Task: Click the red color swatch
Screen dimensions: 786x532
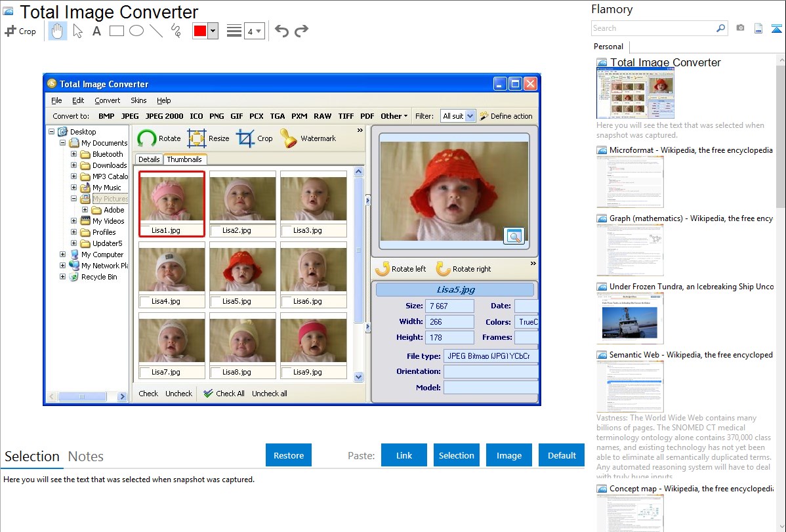Action: 200,31
